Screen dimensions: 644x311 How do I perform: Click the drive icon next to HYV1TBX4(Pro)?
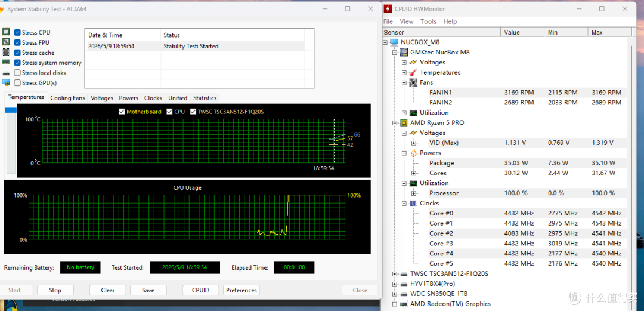(x=404, y=284)
